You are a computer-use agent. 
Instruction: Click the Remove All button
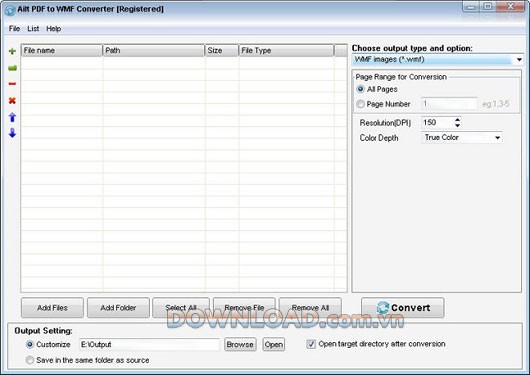tap(310, 308)
